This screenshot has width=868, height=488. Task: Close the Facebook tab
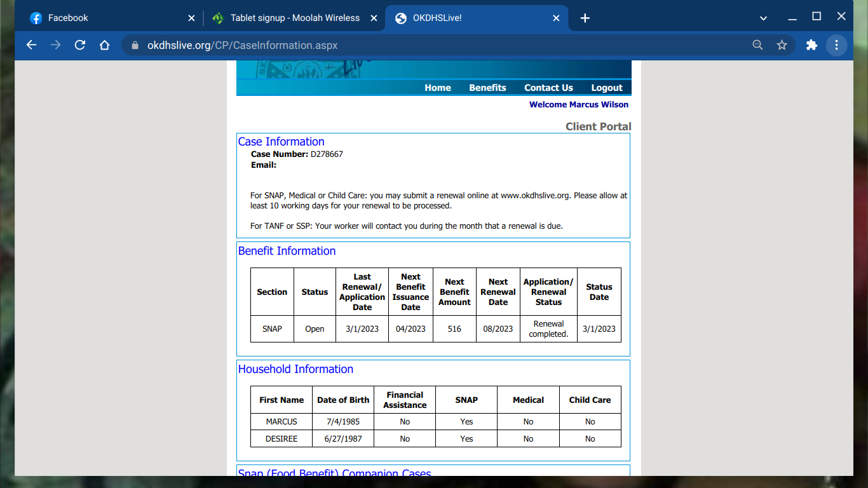click(x=191, y=18)
